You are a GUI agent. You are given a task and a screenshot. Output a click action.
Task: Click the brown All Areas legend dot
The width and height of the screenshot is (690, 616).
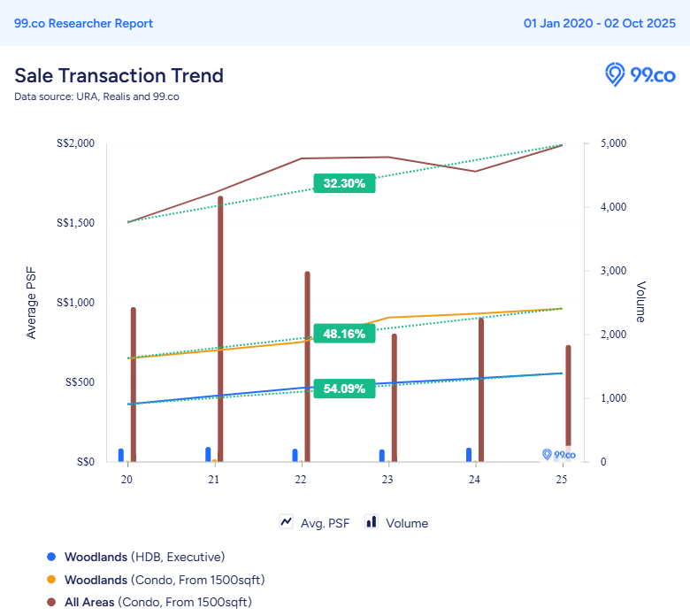click(x=51, y=603)
